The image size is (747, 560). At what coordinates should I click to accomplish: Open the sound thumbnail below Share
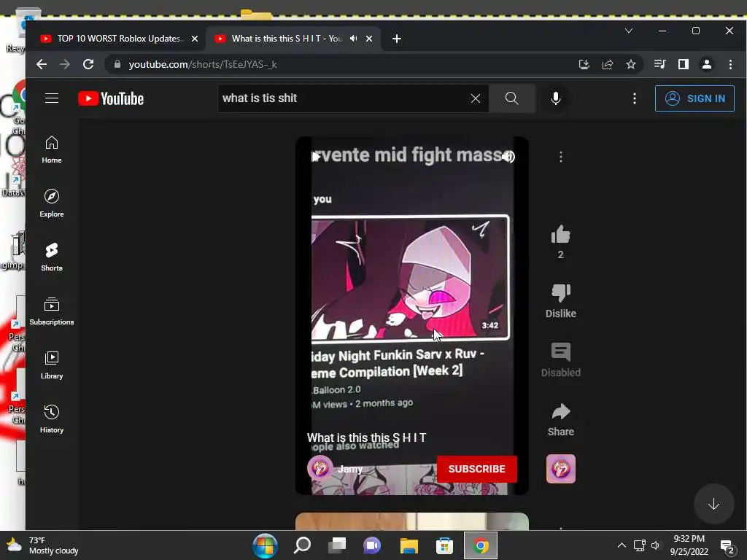[561, 469]
